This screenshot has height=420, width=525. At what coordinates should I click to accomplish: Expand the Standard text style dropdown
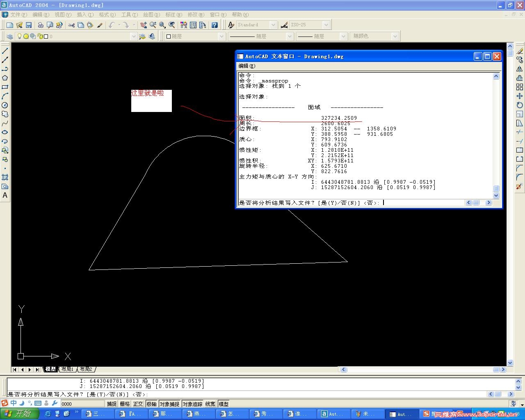[x=274, y=25]
